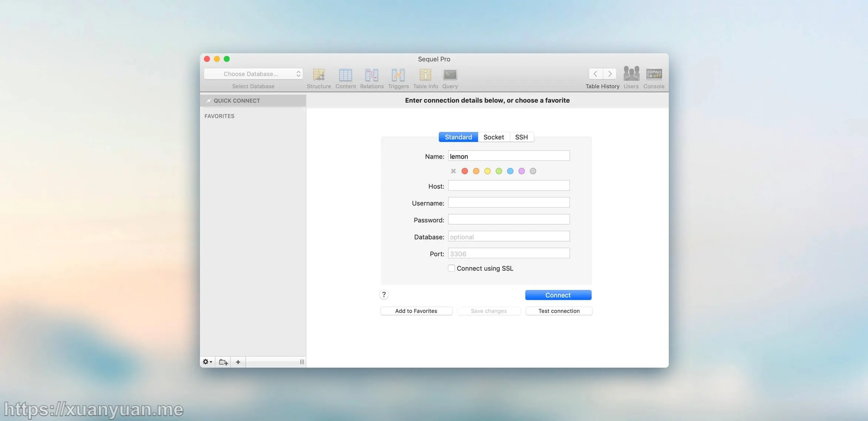Go back in Table History

tap(596, 74)
